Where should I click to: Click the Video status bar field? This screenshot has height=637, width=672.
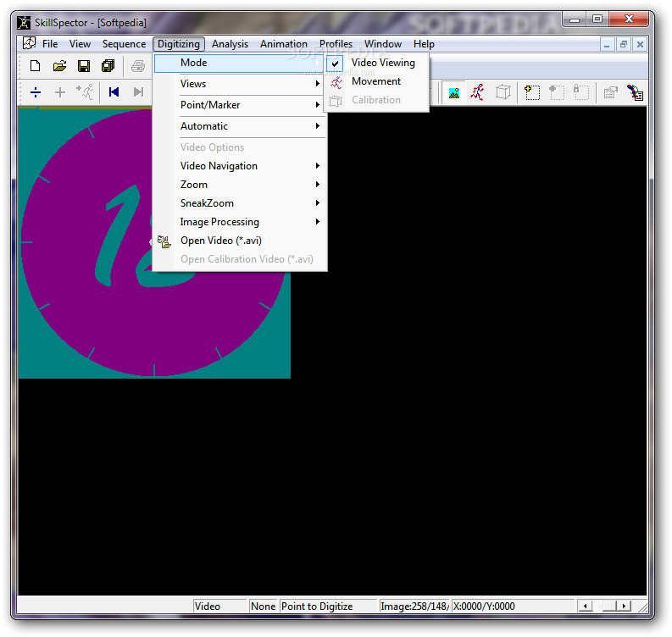pyautogui.click(x=220, y=607)
